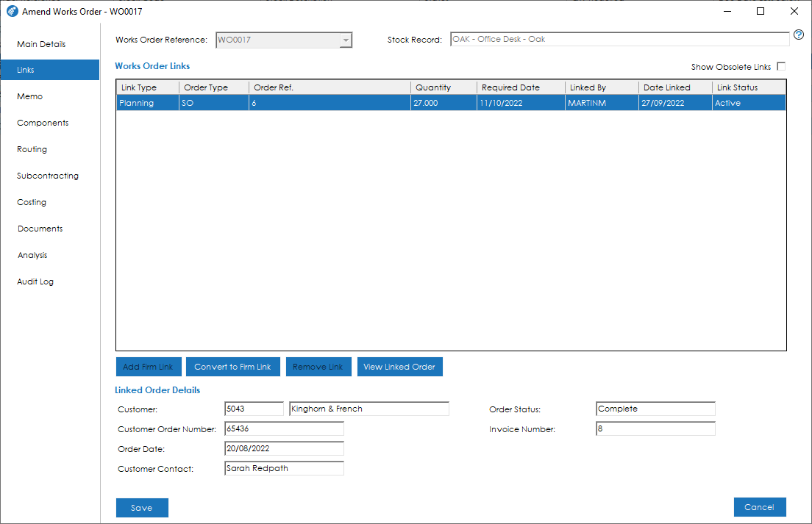Viewport: 812px width, 524px height.
Task: Click the MARTINM linked by cell
Action: point(602,103)
